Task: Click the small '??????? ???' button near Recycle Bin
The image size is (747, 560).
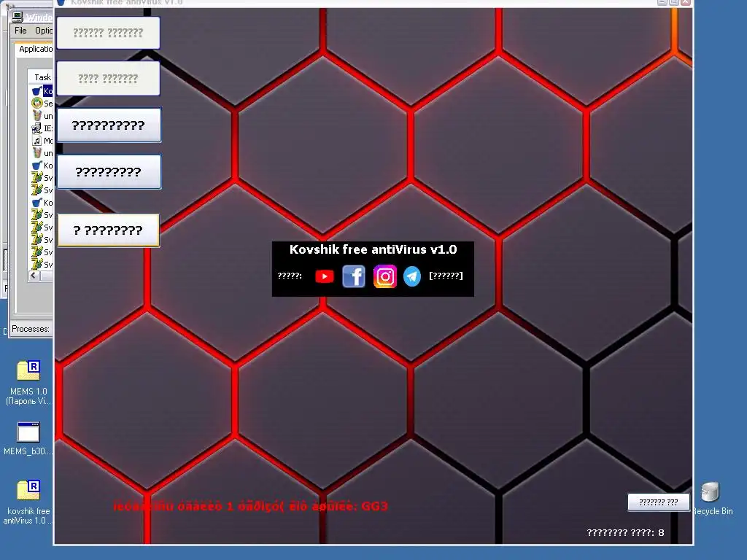Action: tap(659, 502)
